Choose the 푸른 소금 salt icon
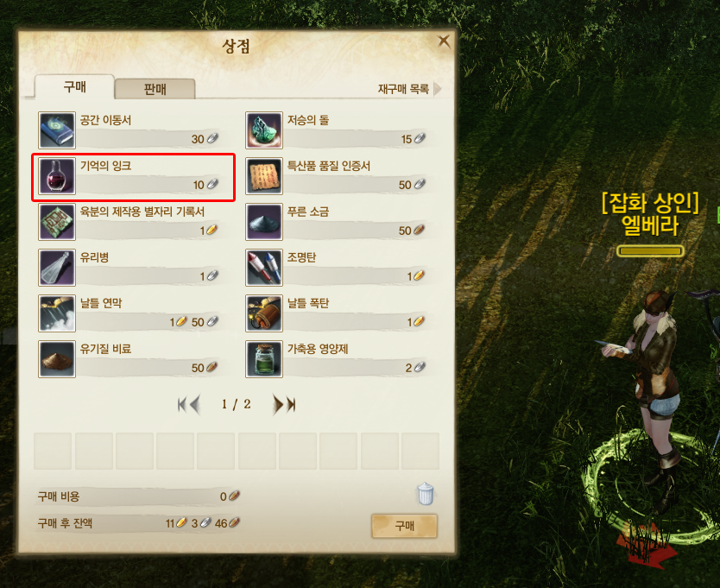Viewport: 720px width, 588px height. 264,223
